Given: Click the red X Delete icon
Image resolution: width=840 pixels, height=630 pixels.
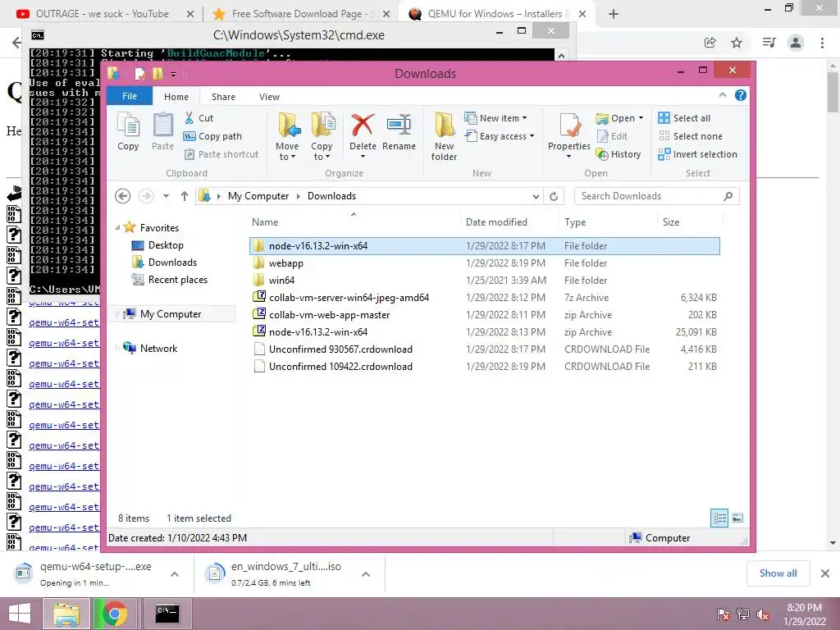Looking at the screenshot, I should click(x=363, y=126).
